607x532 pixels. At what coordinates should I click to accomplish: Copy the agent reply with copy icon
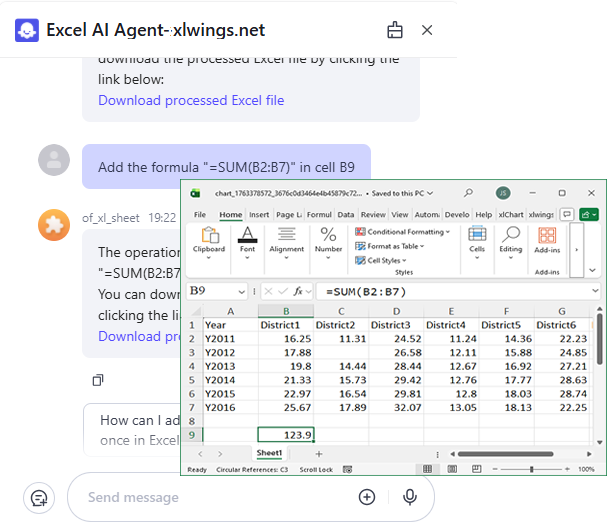coord(98,380)
